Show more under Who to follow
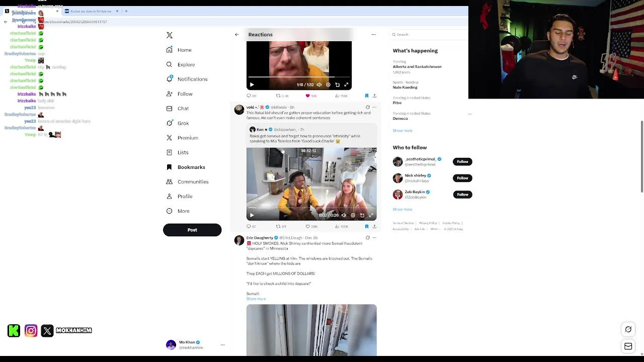Image resolution: width=644 pixels, height=362 pixels. point(403,209)
